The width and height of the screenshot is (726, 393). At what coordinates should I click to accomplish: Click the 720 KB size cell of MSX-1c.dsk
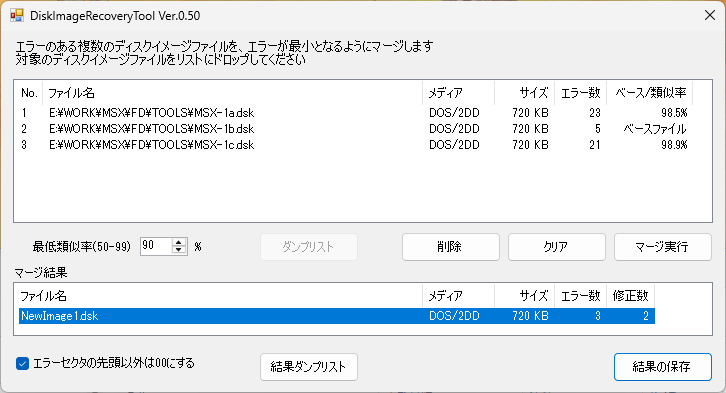click(x=530, y=145)
